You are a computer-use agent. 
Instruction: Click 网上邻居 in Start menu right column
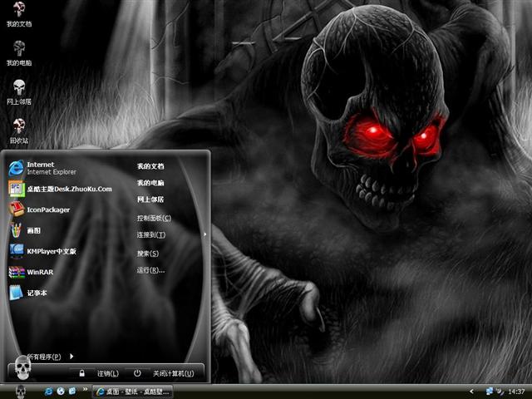150,199
